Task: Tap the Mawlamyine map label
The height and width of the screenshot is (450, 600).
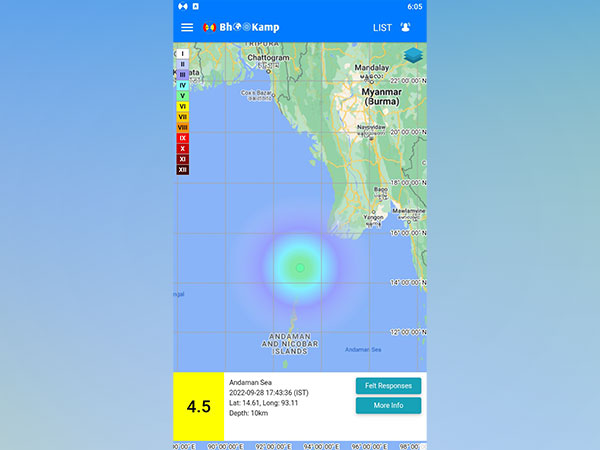Action: tap(409, 211)
